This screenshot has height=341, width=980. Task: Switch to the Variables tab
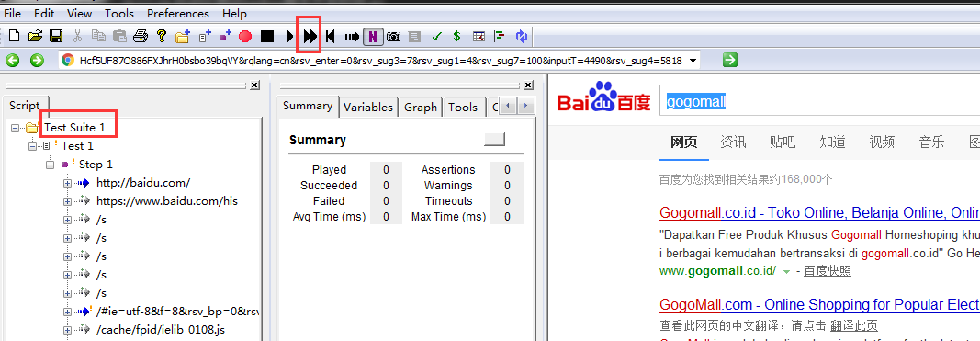click(368, 107)
